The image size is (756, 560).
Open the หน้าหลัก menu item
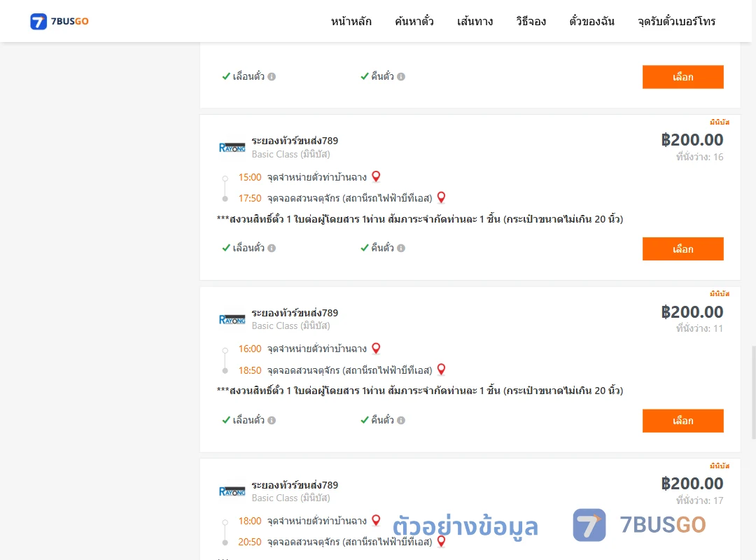351,21
